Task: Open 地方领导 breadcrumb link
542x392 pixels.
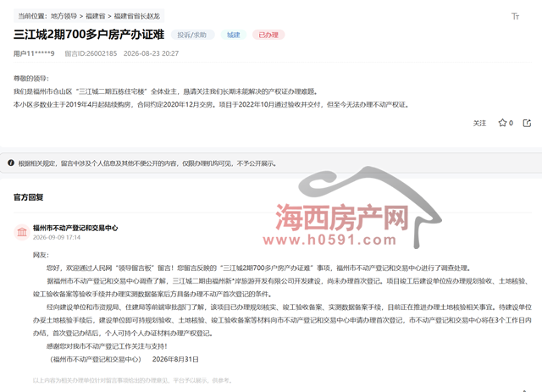Action: 64,16
